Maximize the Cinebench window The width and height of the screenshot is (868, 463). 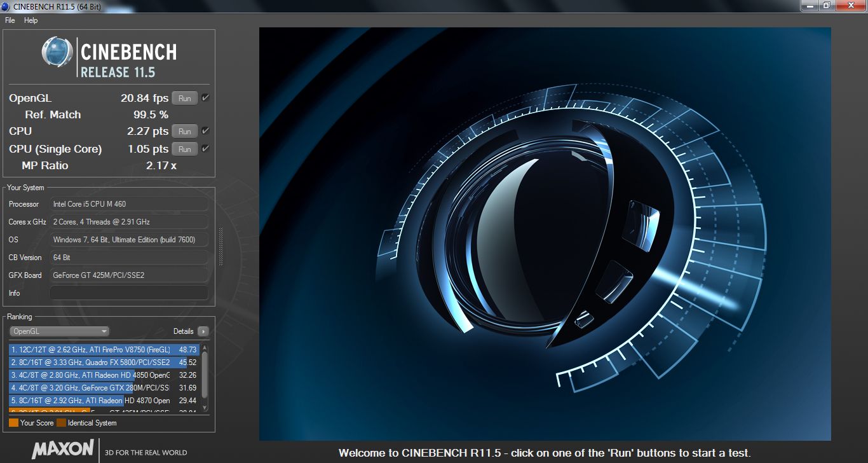[x=827, y=5]
